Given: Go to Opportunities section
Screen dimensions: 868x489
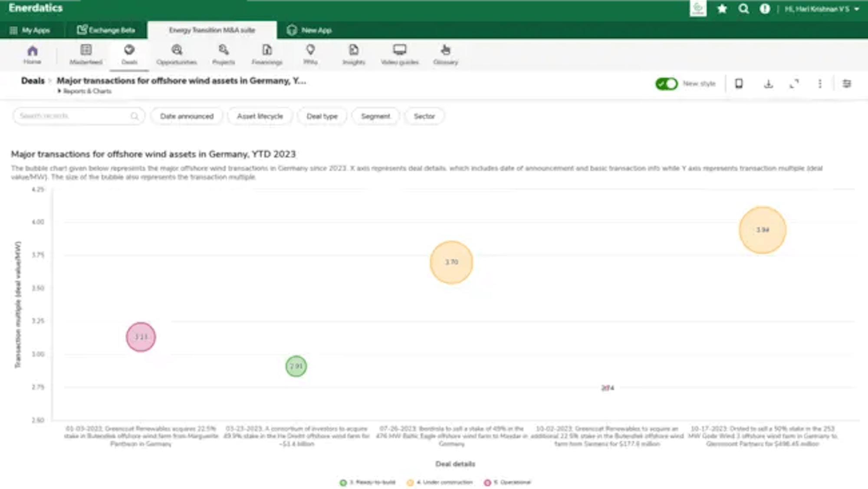Looking at the screenshot, I should coord(177,55).
